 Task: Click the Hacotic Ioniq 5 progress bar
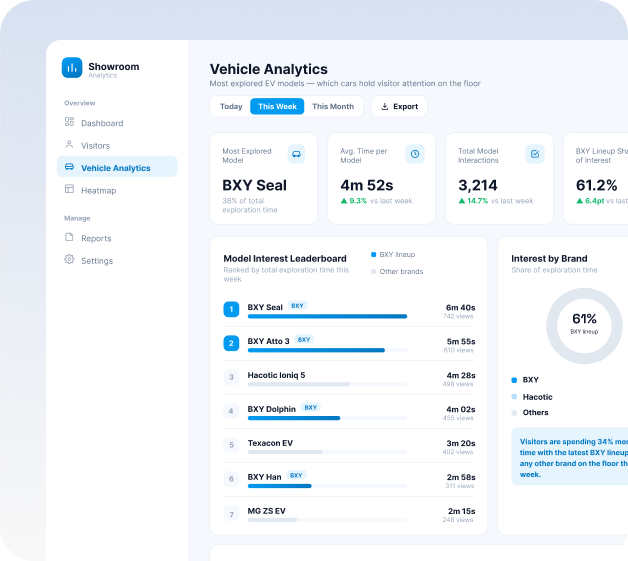click(x=327, y=384)
